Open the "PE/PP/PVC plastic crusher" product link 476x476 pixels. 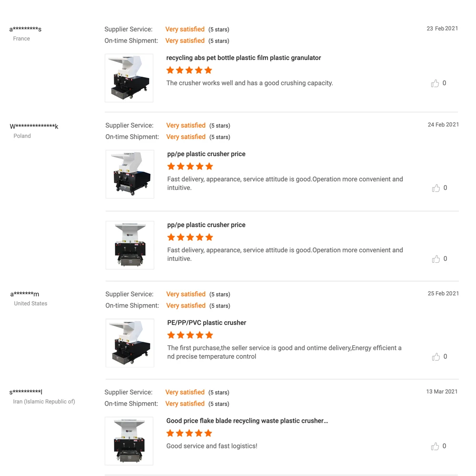[x=207, y=323]
